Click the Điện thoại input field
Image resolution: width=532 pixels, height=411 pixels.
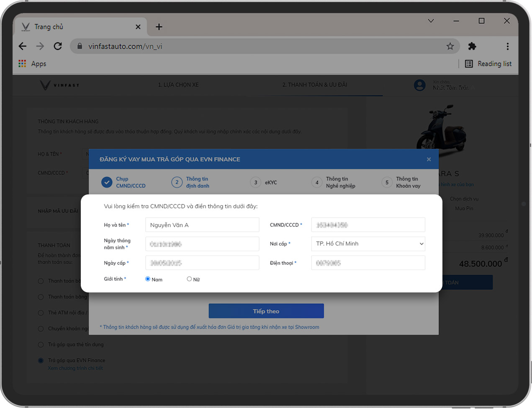point(368,263)
